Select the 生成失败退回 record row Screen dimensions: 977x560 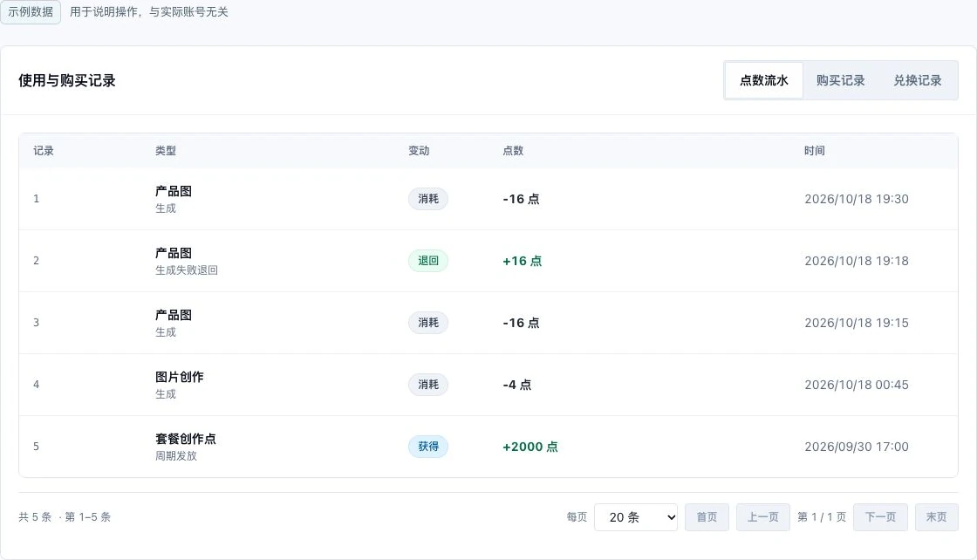pyautogui.click(x=488, y=261)
